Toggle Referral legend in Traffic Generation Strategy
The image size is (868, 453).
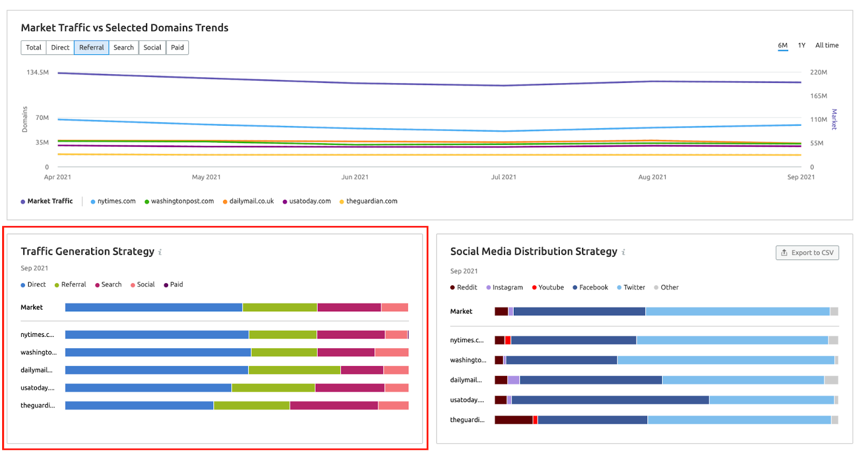point(70,285)
